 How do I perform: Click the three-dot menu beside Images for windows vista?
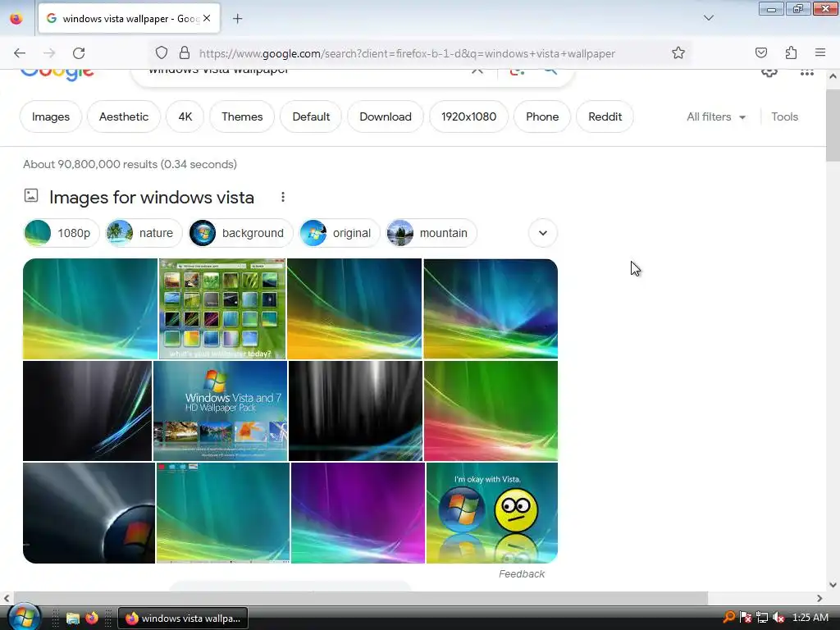[283, 197]
